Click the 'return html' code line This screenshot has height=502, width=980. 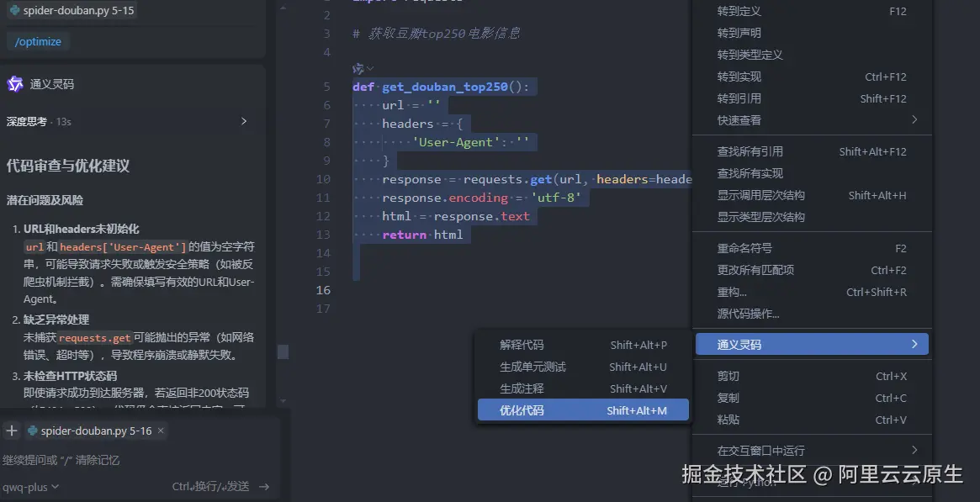click(x=422, y=235)
